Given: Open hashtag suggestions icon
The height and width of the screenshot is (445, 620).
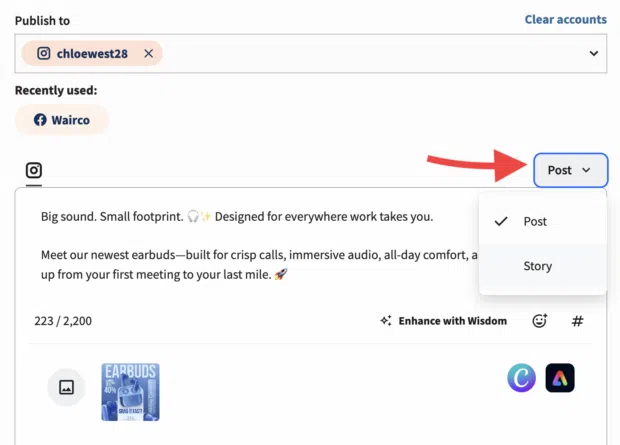Looking at the screenshot, I should pos(577,321).
